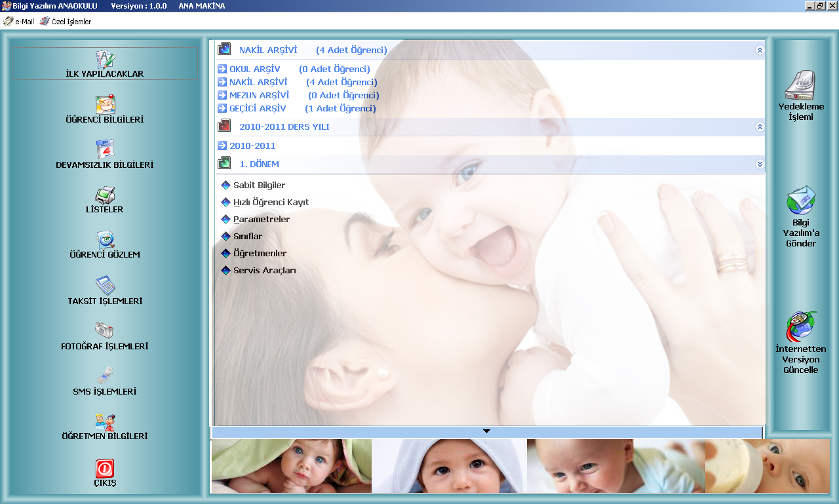
Task: Click Bilgi Yazılım'a Gönder mail icon
Action: [x=801, y=201]
